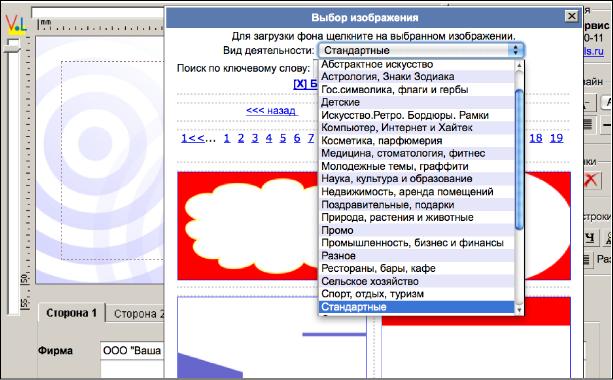
Task: Select red background with white cloud
Action: click(248, 226)
